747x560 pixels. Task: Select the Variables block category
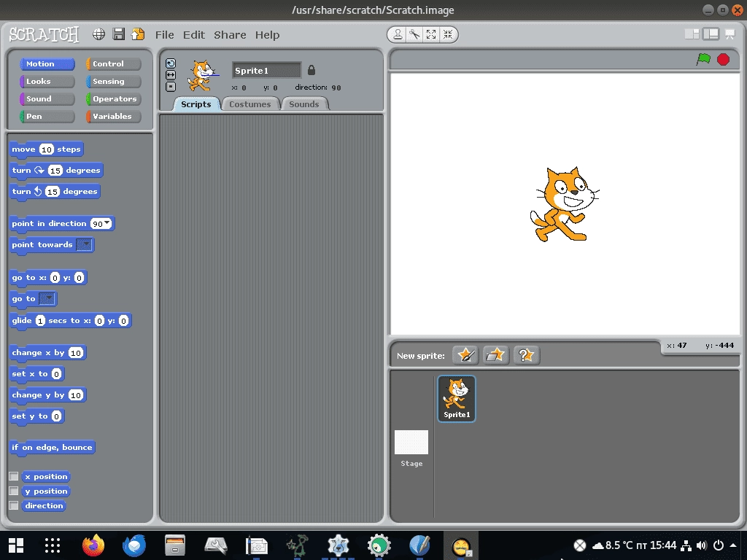click(x=113, y=116)
